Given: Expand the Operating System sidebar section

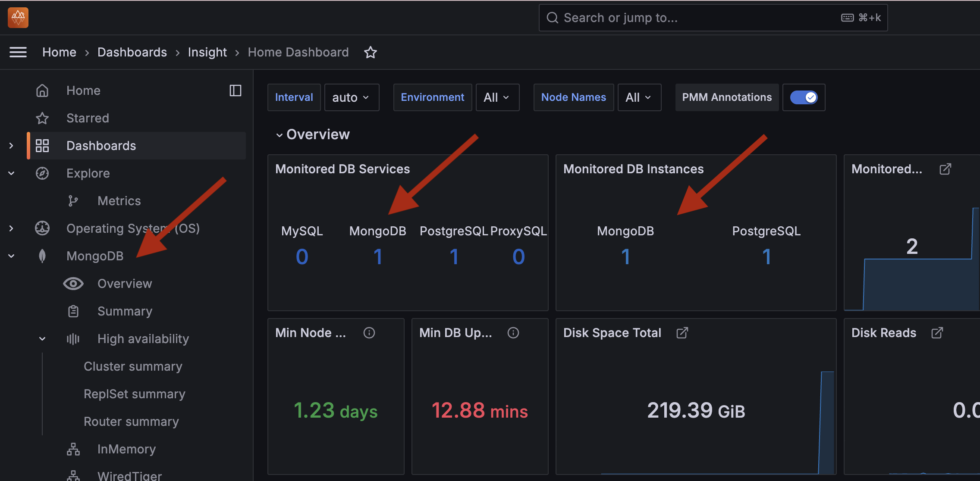Looking at the screenshot, I should click(11, 228).
